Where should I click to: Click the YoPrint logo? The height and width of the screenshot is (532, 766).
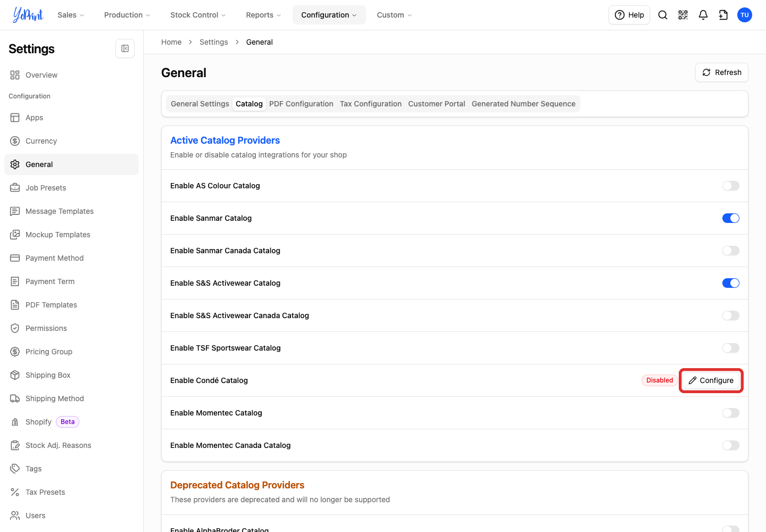click(x=28, y=15)
